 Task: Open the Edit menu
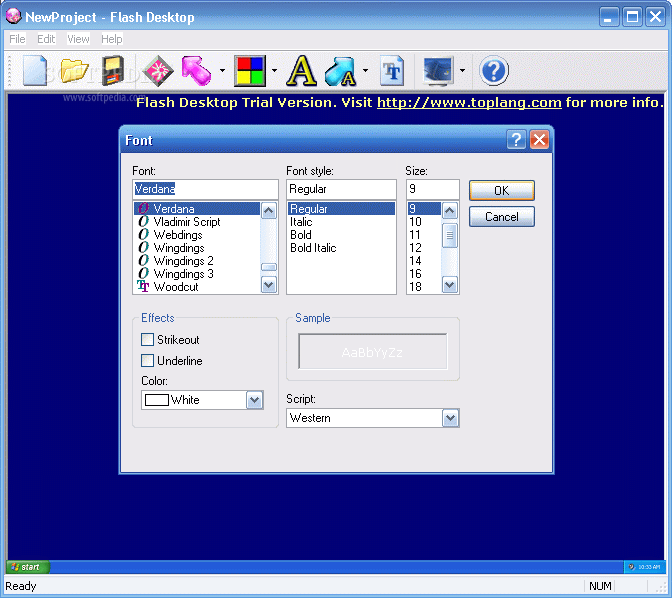pyautogui.click(x=46, y=39)
